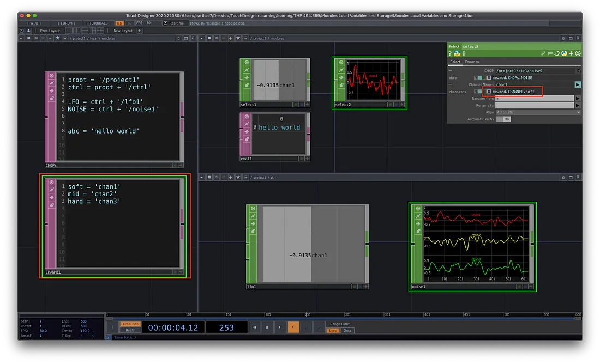Jump to timeline start with rewind button

click(254, 327)
